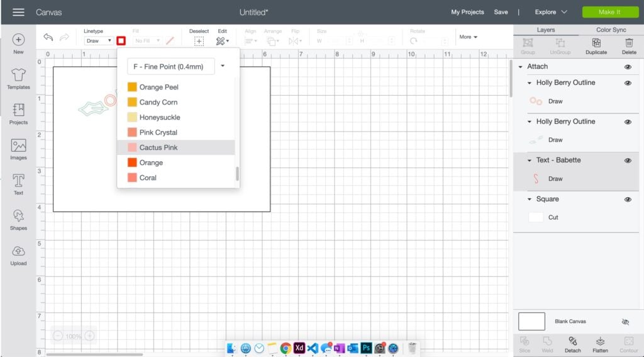The image size is (644, 357).
Task: Zoom in with the plus icon
Action: [89, 336]
